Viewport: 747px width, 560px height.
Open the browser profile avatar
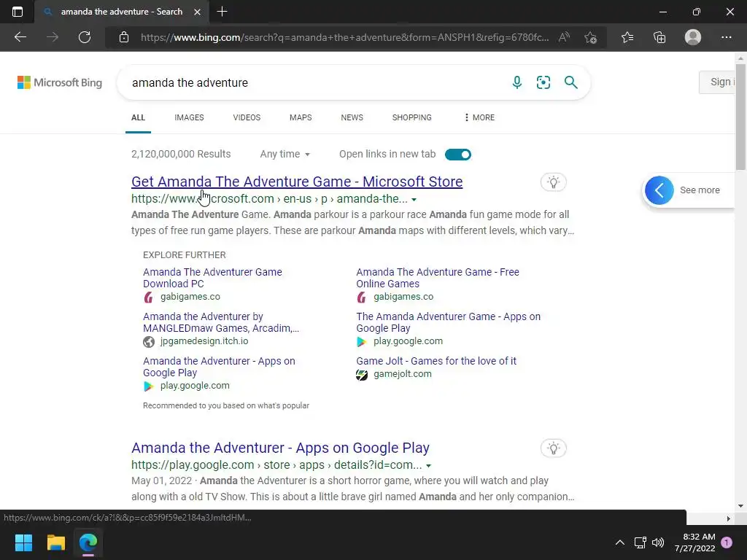693,37
